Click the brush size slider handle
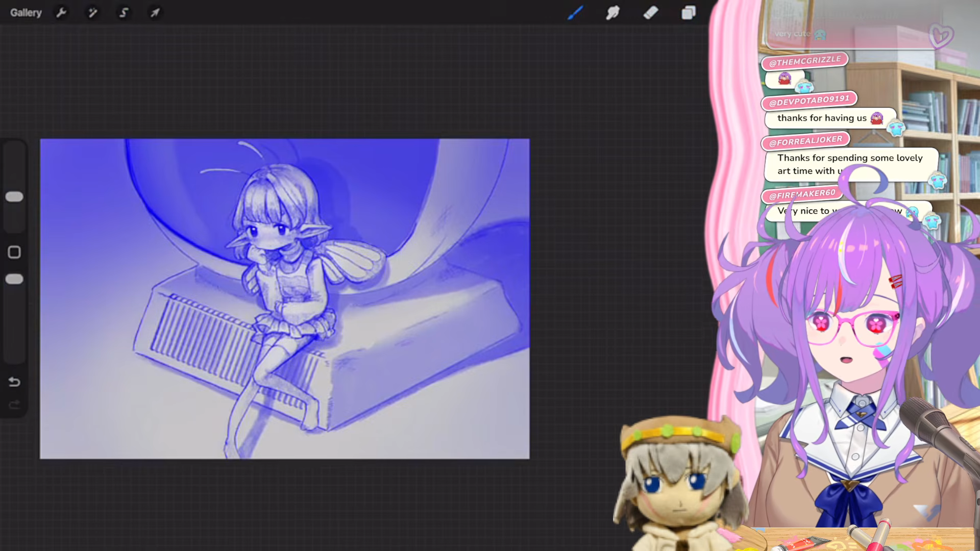This screenshot has width=980, height=551. [x=14, y=197]
